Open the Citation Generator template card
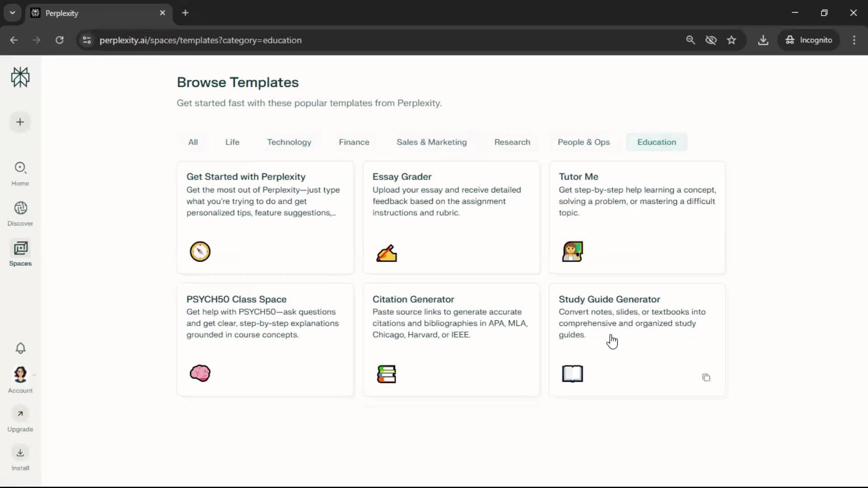This screenshot has width=868, height=488. 451,340
